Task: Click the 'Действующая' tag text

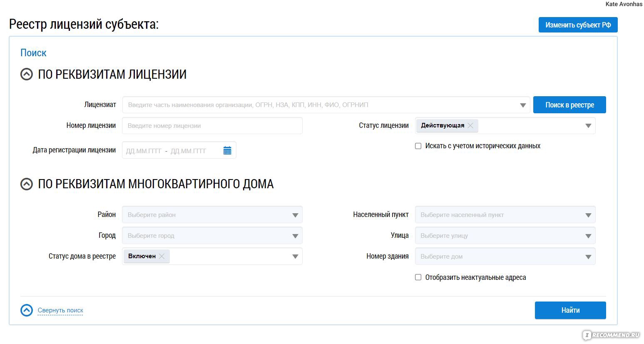Action: [443, 125]
